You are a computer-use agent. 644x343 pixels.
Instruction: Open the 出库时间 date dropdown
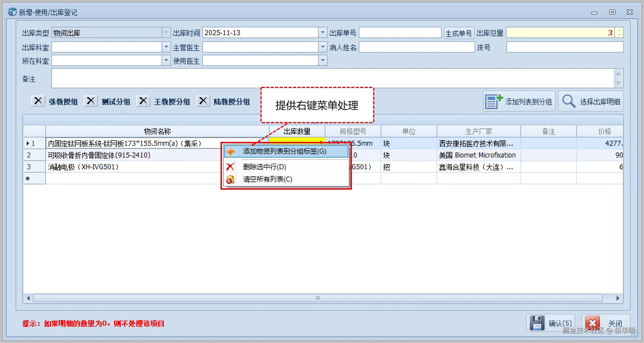click(x=323, y=33)
